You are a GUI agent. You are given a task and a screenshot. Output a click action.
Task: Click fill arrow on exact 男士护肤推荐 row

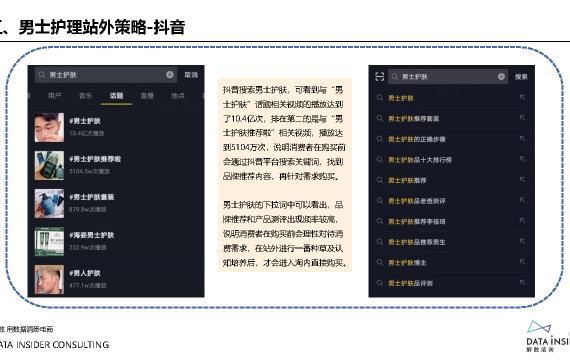point(522,179)
